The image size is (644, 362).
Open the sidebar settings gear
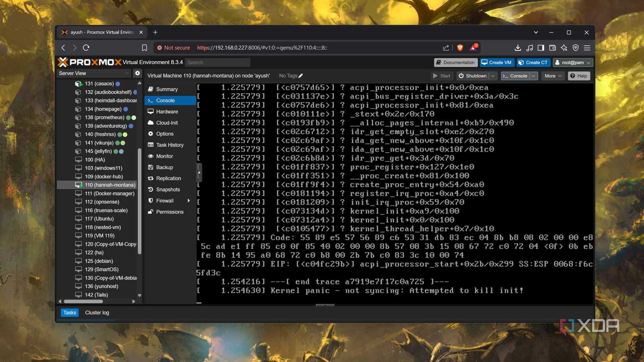click(137, 73)
